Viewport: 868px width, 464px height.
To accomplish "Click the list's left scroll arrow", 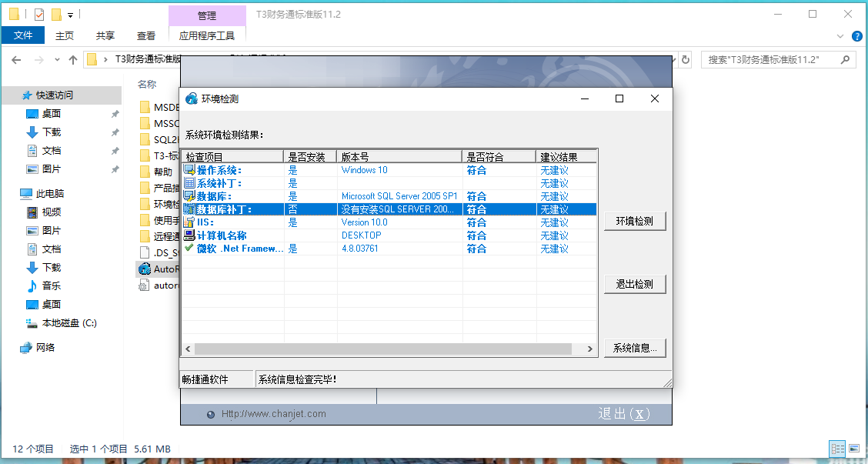I will (x=189, y=349).
